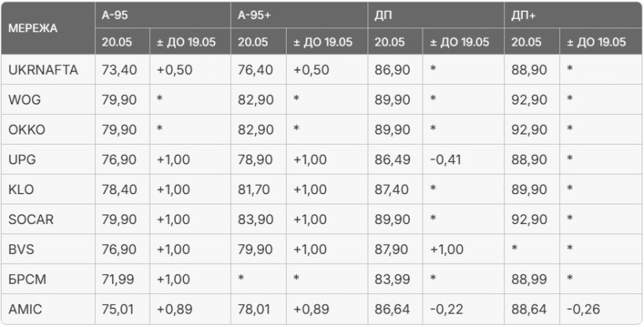
Task: Select UPG ДП change value -0,41
Action: pyautogui.click(x=445, y=160)
